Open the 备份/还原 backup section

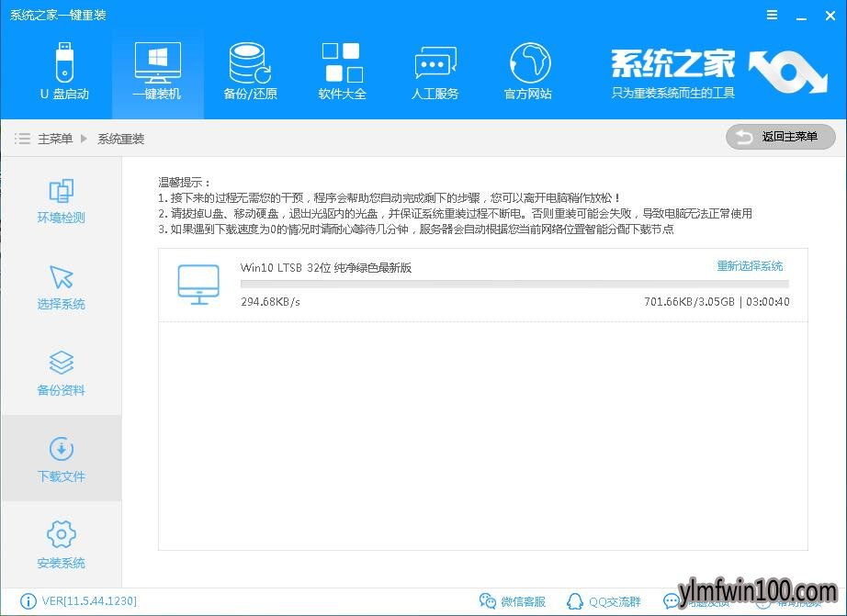coord(250,72)
